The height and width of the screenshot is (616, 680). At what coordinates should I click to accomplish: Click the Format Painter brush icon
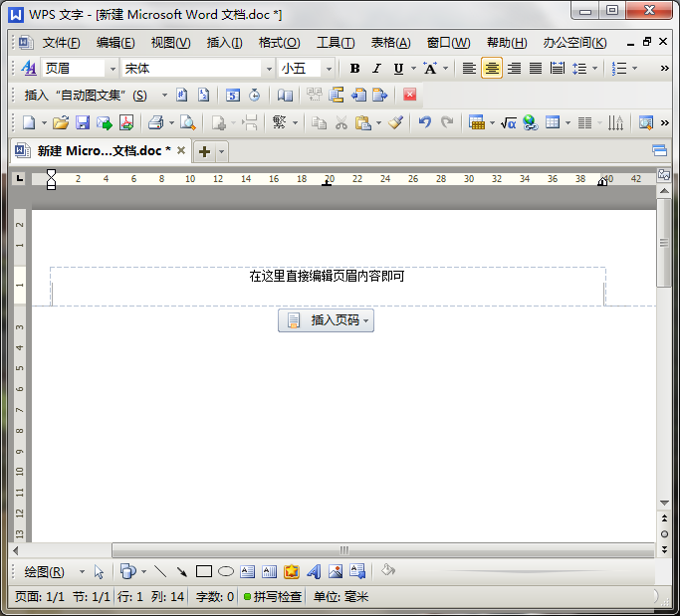click(395, 122)
